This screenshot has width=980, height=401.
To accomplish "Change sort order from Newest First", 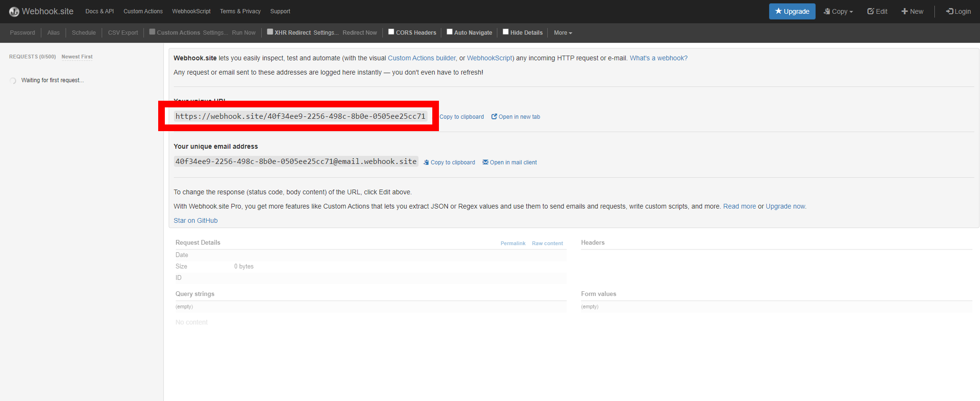I will click(77, 57).
